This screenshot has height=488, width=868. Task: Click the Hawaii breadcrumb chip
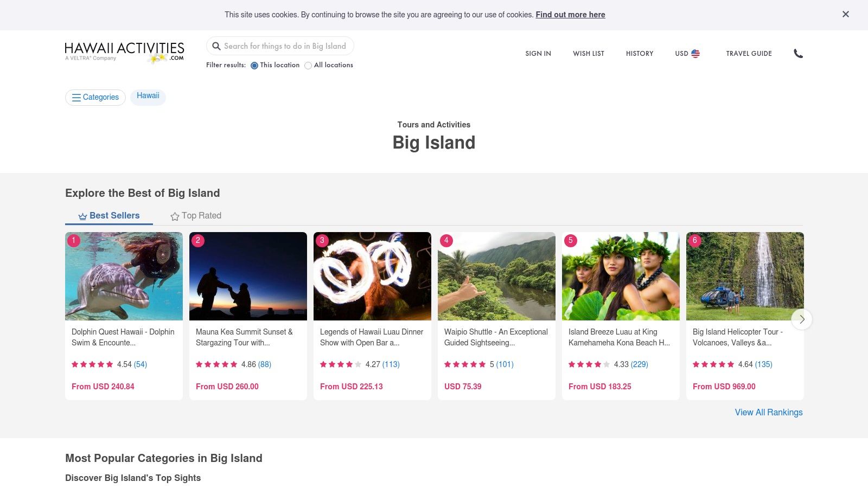click(148, 96)
